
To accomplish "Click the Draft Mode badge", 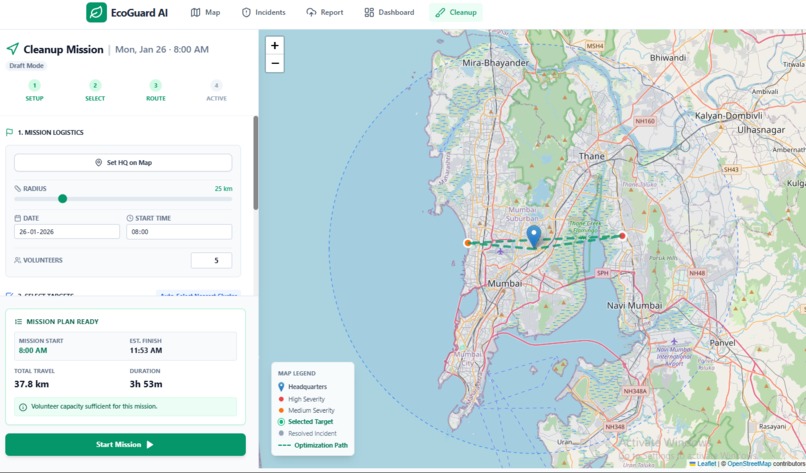I will tap(26, 66).
